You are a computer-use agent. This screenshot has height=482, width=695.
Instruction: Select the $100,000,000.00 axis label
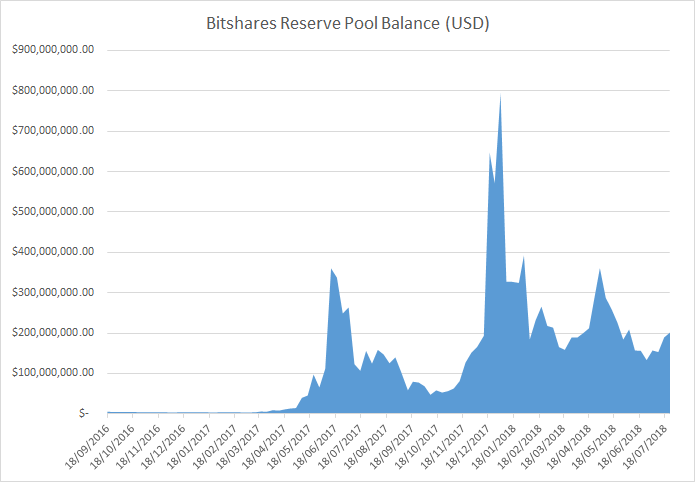tap(53, 372)
